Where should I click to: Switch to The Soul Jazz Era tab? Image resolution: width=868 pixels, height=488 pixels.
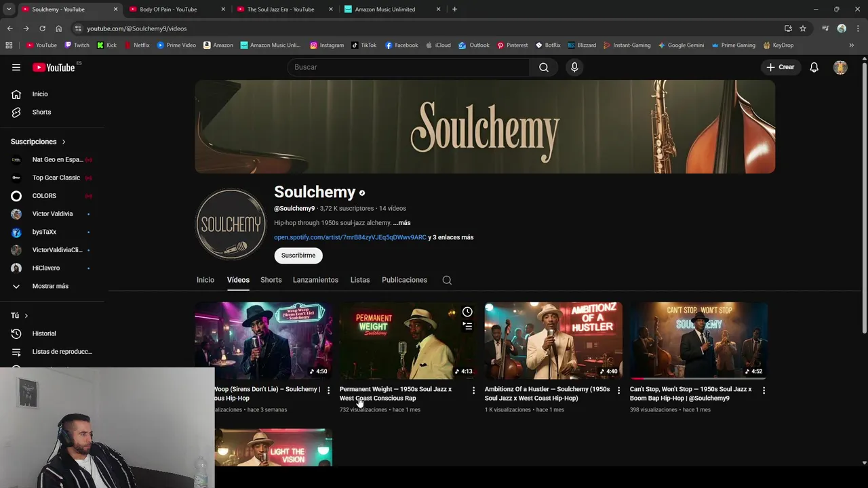283,9
